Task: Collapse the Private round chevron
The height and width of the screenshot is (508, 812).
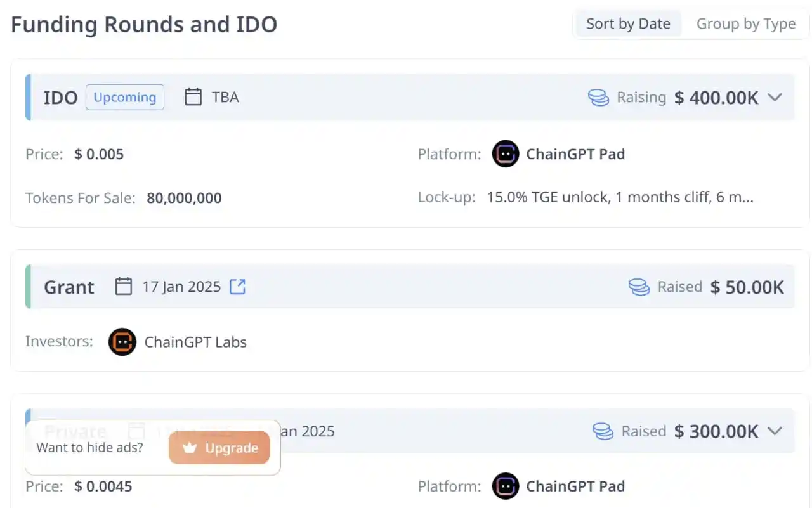Action: [775, 431]
